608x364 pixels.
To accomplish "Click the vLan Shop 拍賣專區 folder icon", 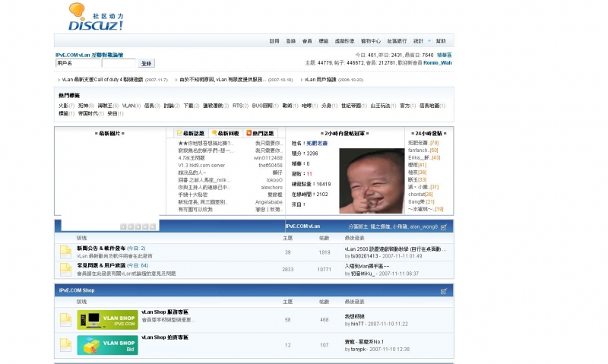I will (65, 344).
